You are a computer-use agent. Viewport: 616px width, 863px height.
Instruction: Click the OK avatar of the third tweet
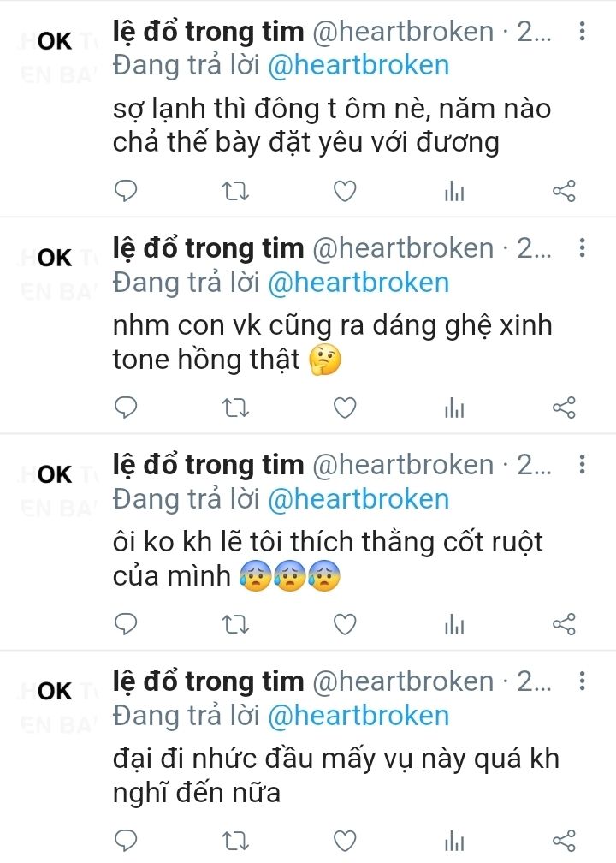[x=55, y=474]
